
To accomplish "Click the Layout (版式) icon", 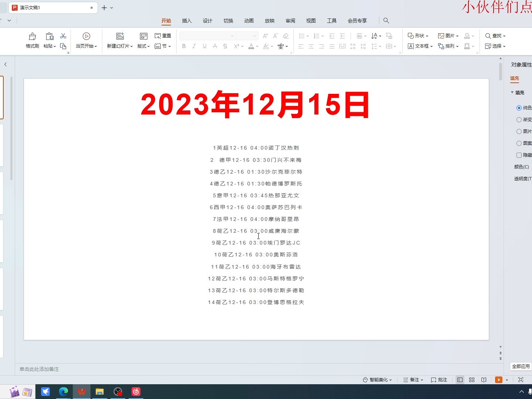I will point(144,36).
